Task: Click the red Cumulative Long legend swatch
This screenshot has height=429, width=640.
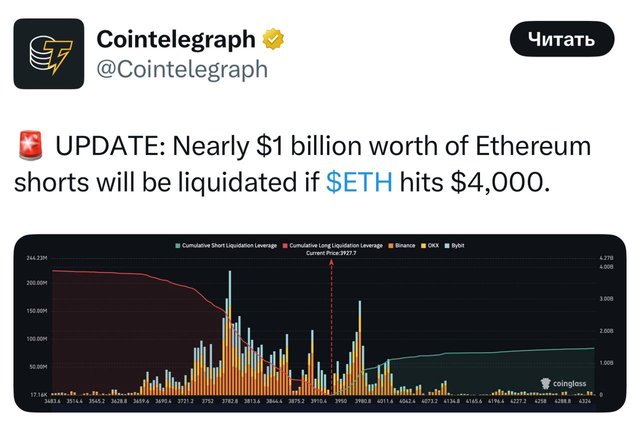Action: (285, 246)
